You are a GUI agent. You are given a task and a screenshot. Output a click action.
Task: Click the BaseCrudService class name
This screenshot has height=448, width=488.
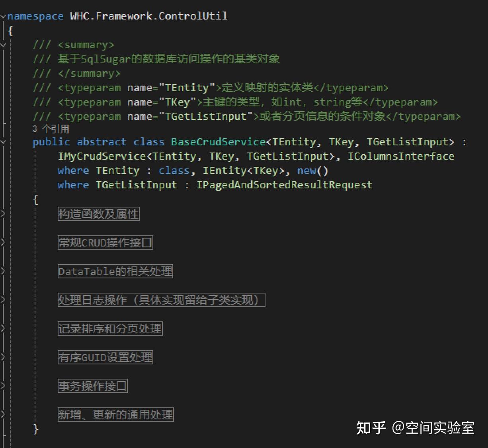pyautogui.click(x=219, y=142)
